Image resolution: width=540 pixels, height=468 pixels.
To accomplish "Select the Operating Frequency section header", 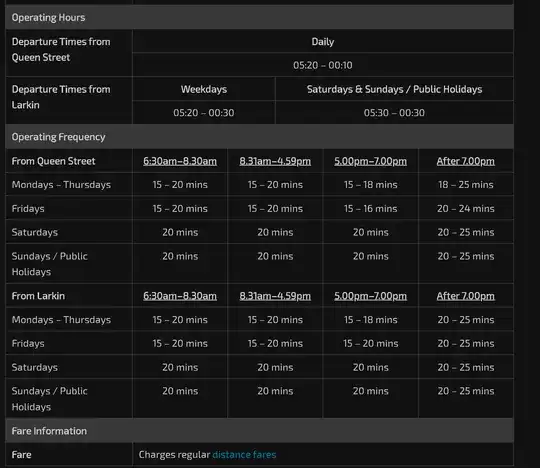I will tap(260, 137).
